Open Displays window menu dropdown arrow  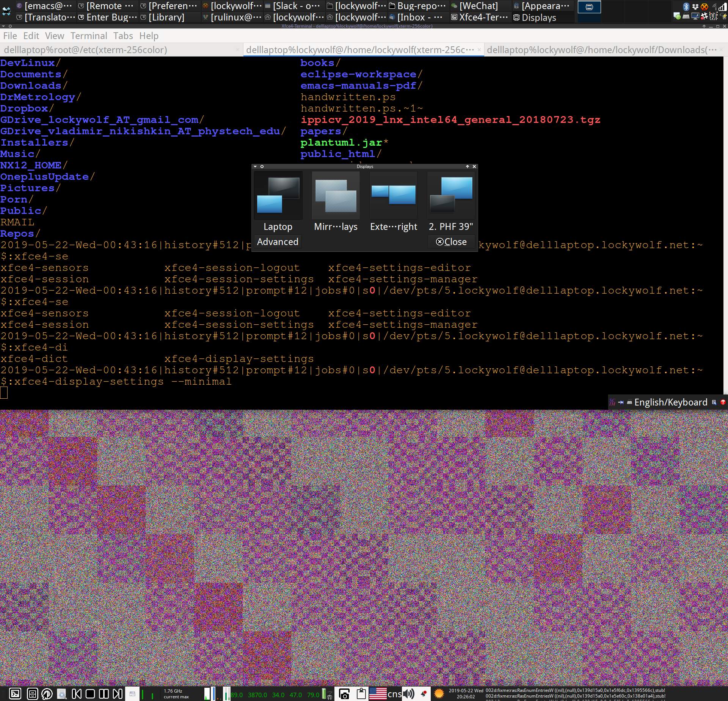pyautogui.click(x=255, y=167)
